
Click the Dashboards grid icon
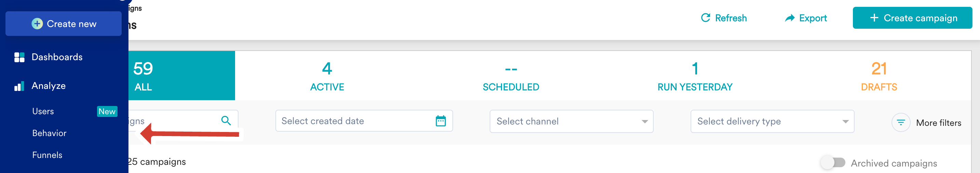point(19,57)
